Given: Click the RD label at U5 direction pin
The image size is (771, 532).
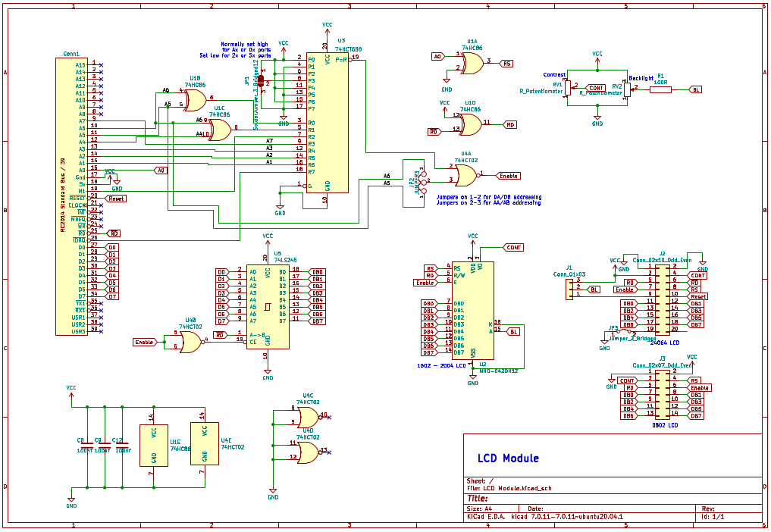Looking at the screenshot, I should tap(220, 335).
